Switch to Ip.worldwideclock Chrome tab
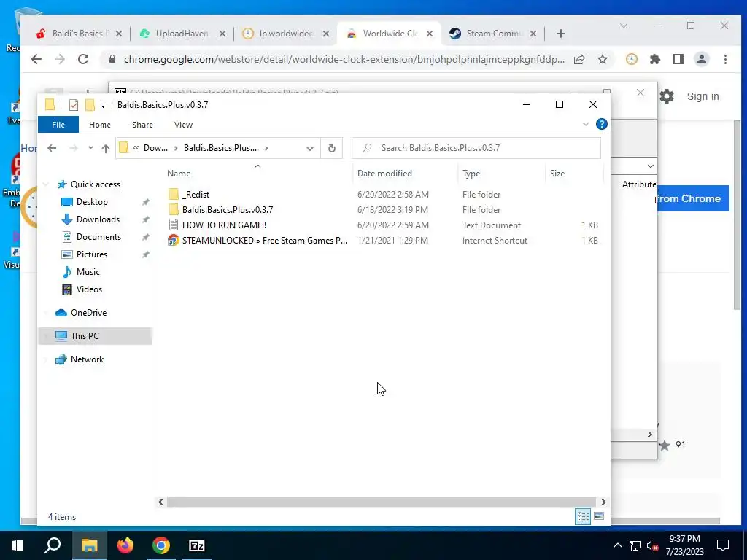Screen dimensions: 747x560 pos(286,34)
